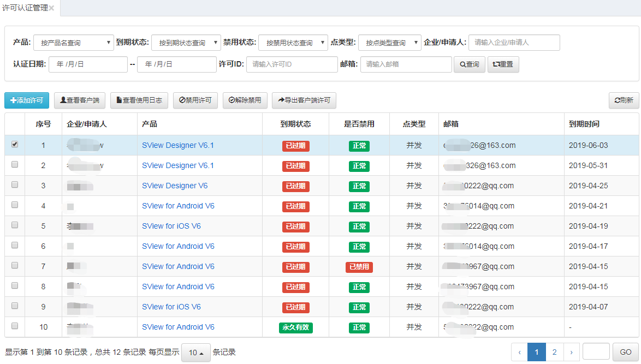
Task: Go to previous page arrow
Action: point(520,352)
